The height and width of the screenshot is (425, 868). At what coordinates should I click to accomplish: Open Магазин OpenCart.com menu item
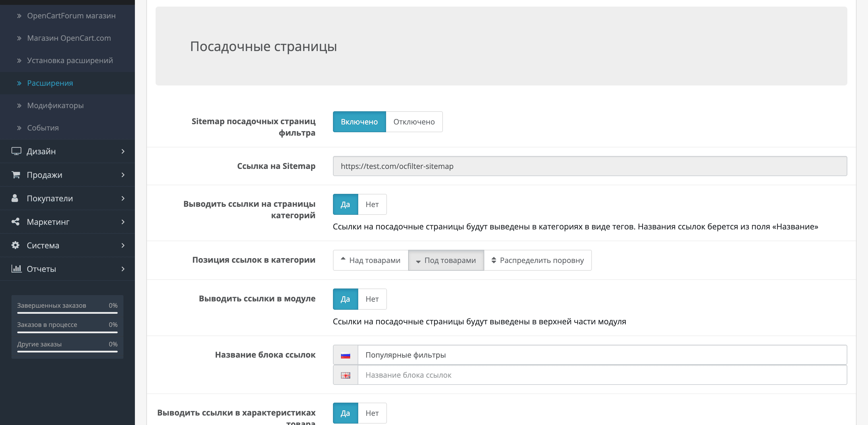(67, 38)
